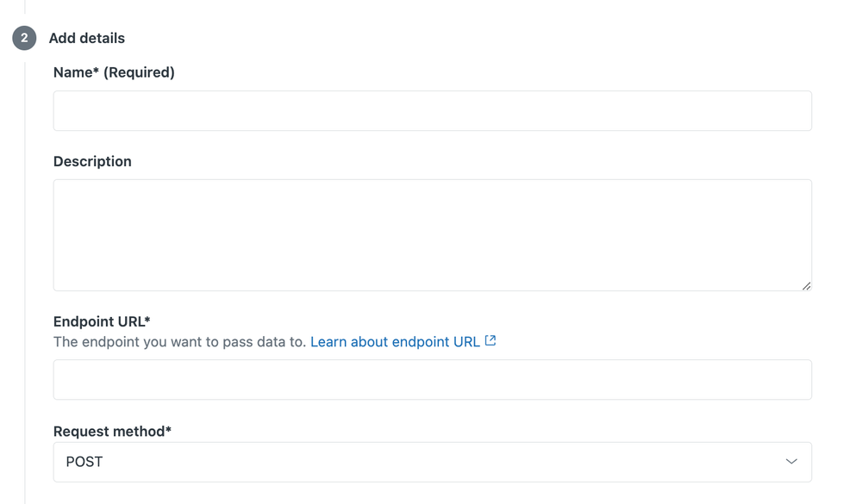
Task: Expand the Request method options list
Action: (431, 462)
